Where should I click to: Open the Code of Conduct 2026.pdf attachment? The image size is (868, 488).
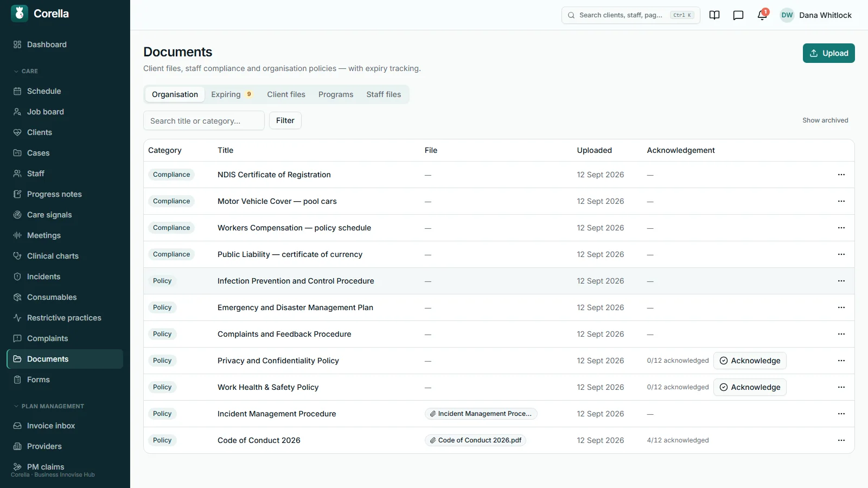(x=475, y=440)
